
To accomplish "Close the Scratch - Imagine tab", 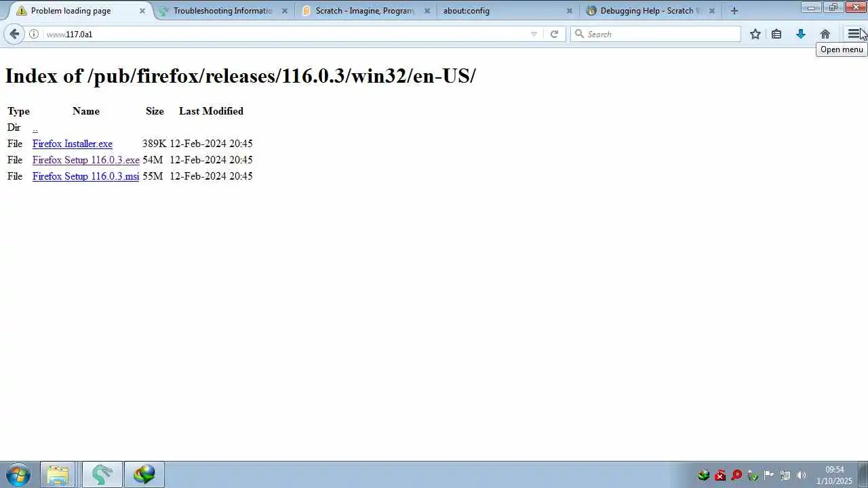I will click(x=427, y=11).
